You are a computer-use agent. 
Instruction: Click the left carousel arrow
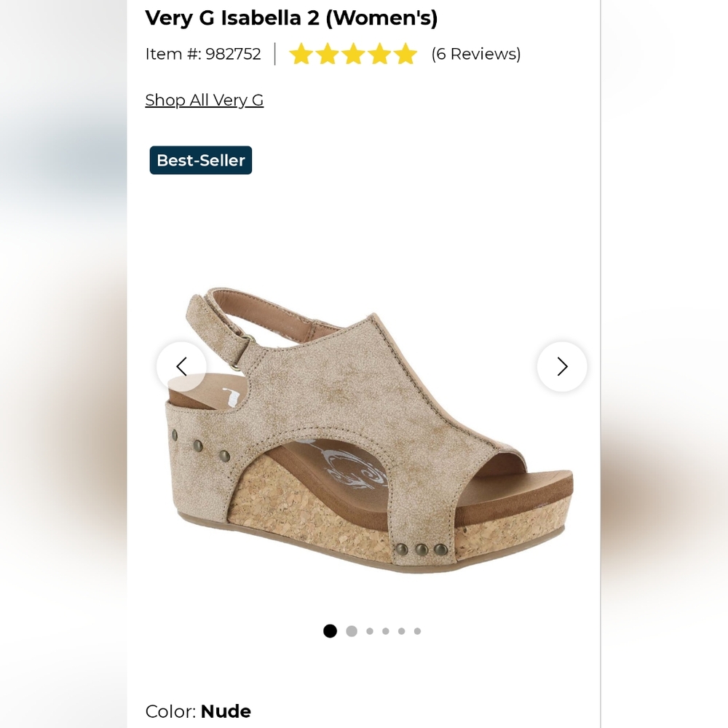click(x=182, y=367)
